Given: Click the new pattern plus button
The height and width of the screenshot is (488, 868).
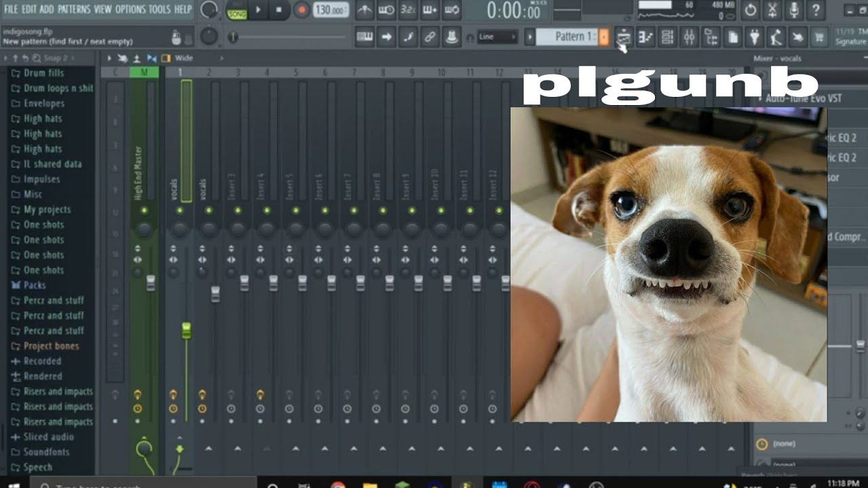Looking at the screenshot, I should [604, 37].
